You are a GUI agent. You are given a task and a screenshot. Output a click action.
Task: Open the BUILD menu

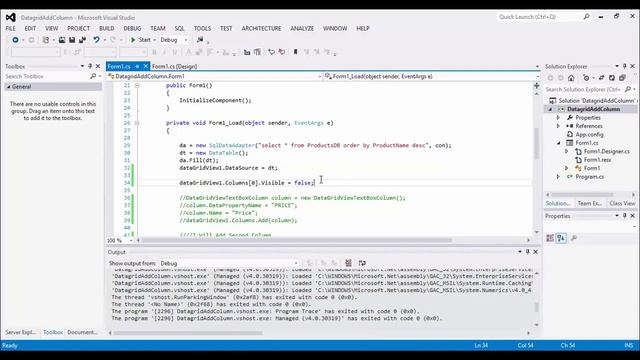(x=107, y=29)
